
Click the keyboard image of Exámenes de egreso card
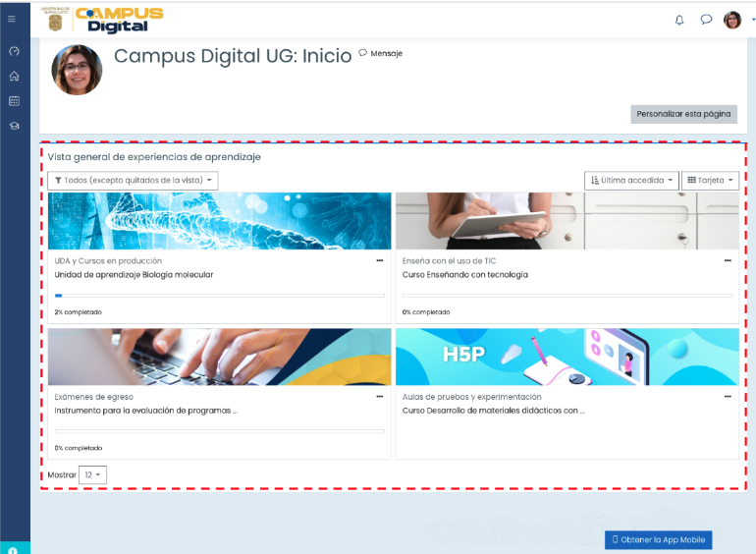219,357
